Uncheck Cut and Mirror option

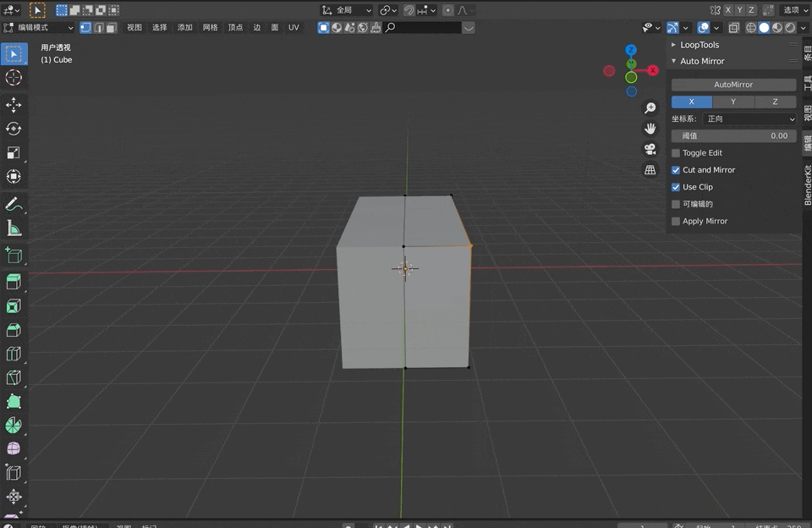[676, 170]
